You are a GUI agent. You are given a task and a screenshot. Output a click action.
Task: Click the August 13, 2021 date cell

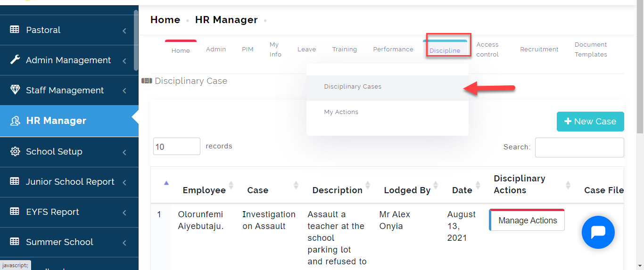tap(462, 226)
